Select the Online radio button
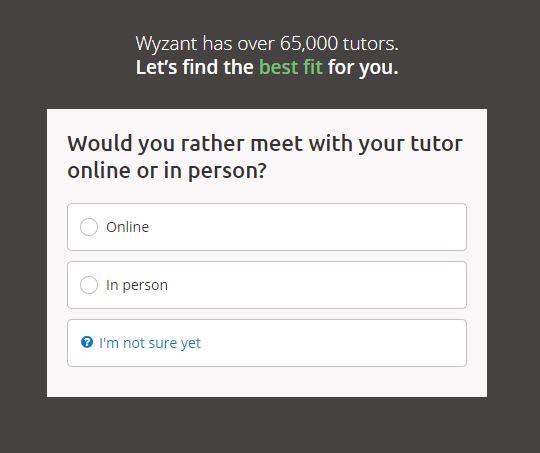 tap(89, 227)
